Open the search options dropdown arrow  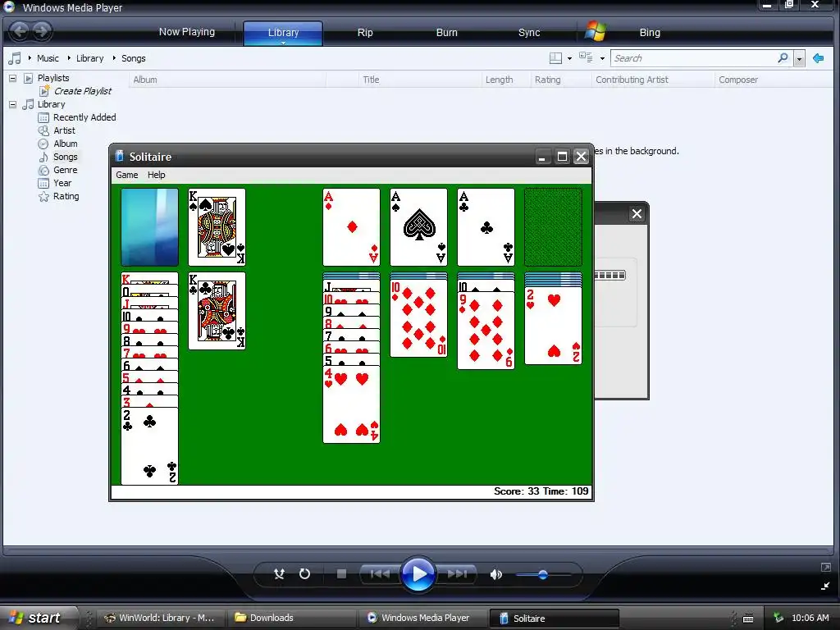(799, 58)
